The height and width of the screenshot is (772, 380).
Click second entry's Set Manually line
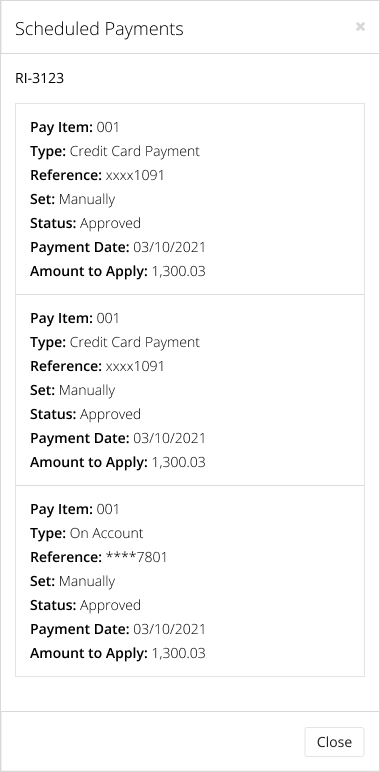[x=72, y=390]
